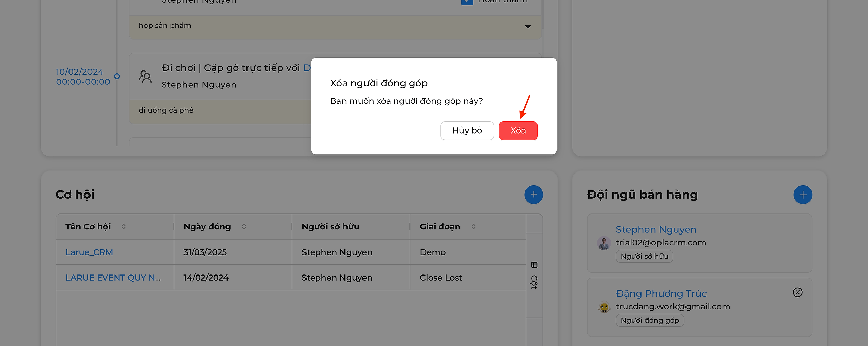
Task: Cancel with the Hủy bỏ button
Action: pyautogui.click(x=467, y=130)
